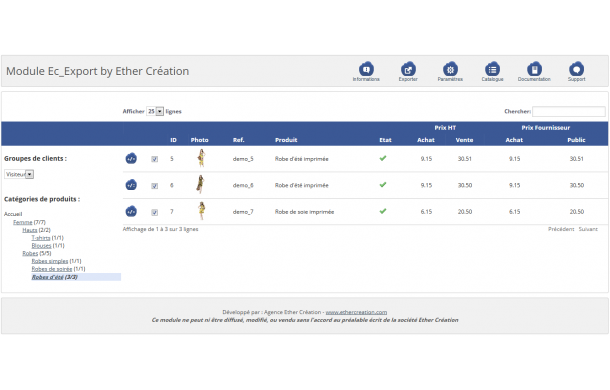Open the Informations cloud icon
Image resolution: width=610 pixels, height=390 pixels.
coord(366,69)
